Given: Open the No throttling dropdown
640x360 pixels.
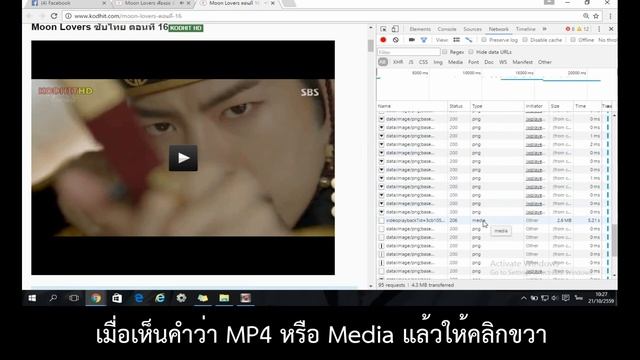Looking at the screenshot, I should [x=607, y=40].
